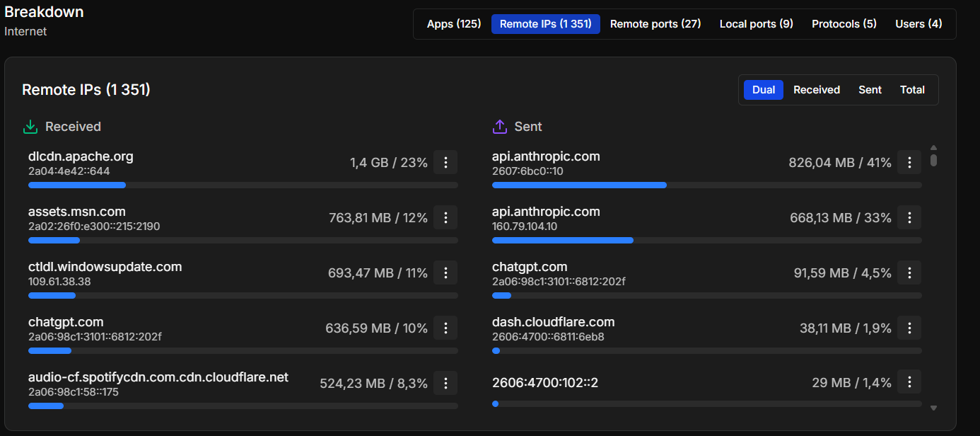Open the Local ports (9) tab
Screen dimensions: 980x436
coord(757,24)
